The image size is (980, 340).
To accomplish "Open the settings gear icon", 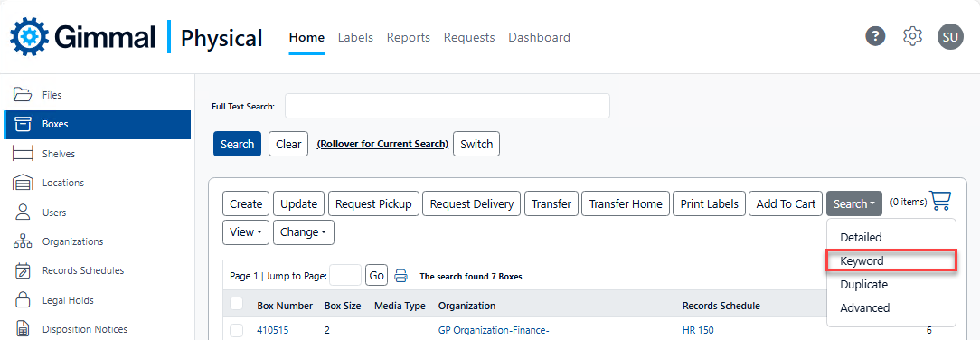I will [x=912, y=36].
